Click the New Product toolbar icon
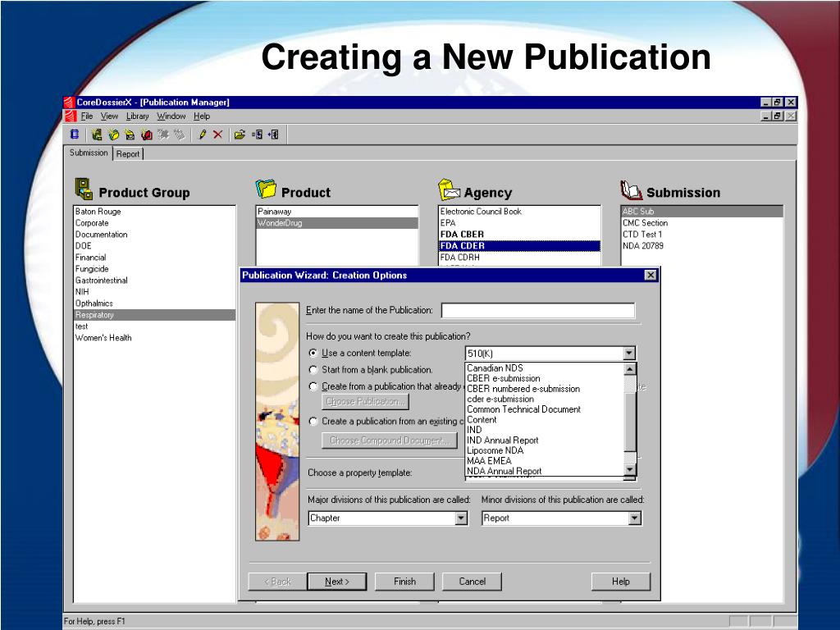This screenshot has width=840, height=630. click(x=113, y=135)
